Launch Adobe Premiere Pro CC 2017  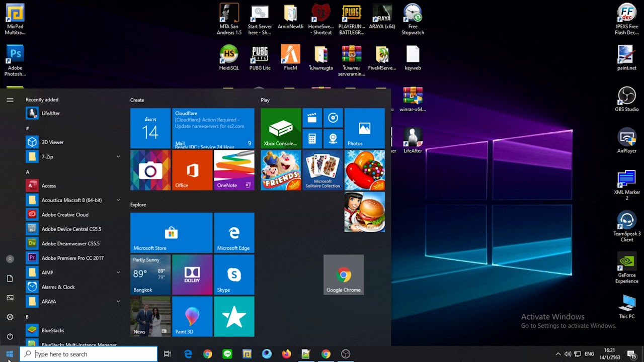point(74,258)
